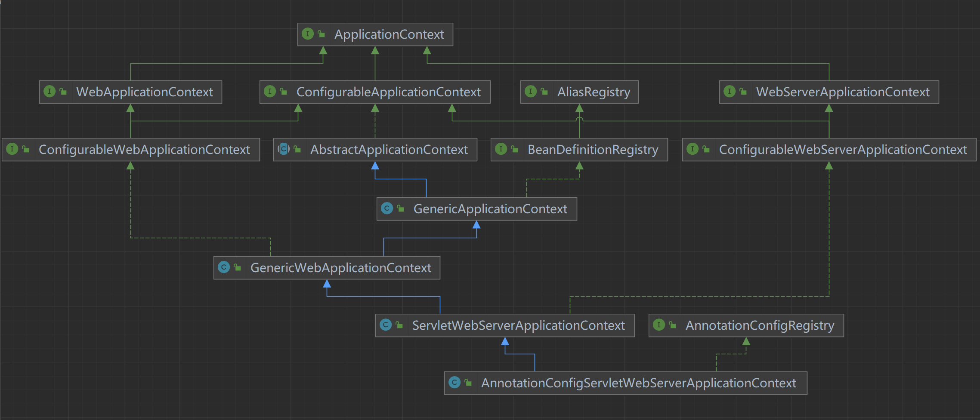Click the class icon beside GenericApplicationContext
Image resolution: width=980 pixels, height=420 pixels.
click(x=387, y=208)
